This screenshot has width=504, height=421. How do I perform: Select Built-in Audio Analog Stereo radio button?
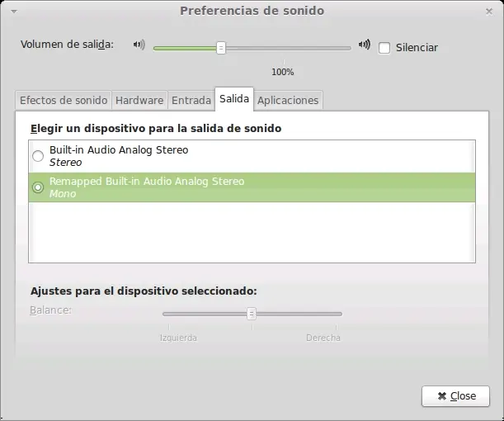[x=38, y=156]
